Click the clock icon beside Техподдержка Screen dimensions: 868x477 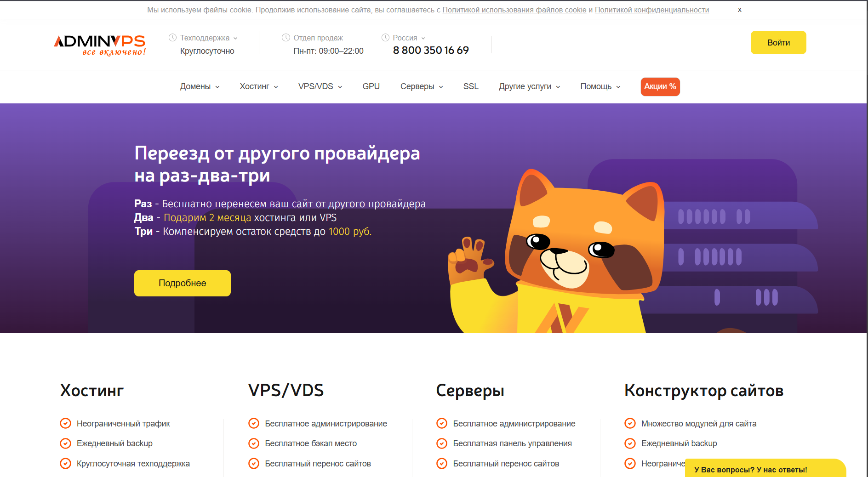click(172, 38)
